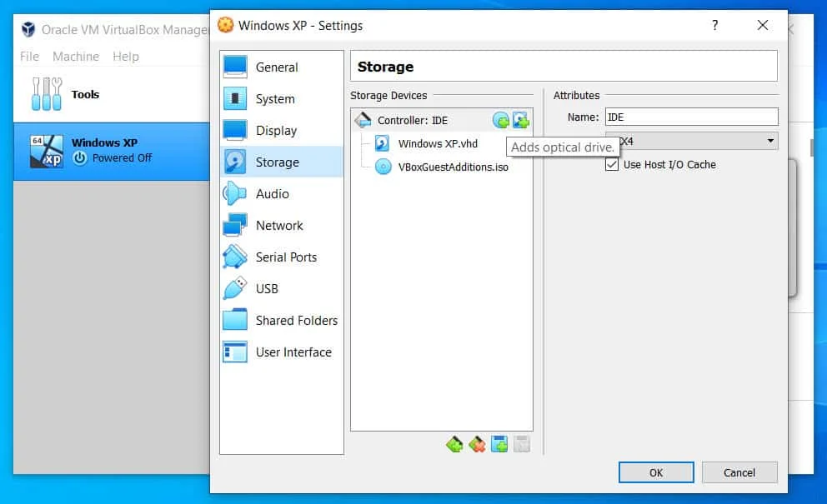This screenshot has height=504, width=827.
Task: Open the Machine menu in VirtualBox Manager
Action: (x=76, y=57)
